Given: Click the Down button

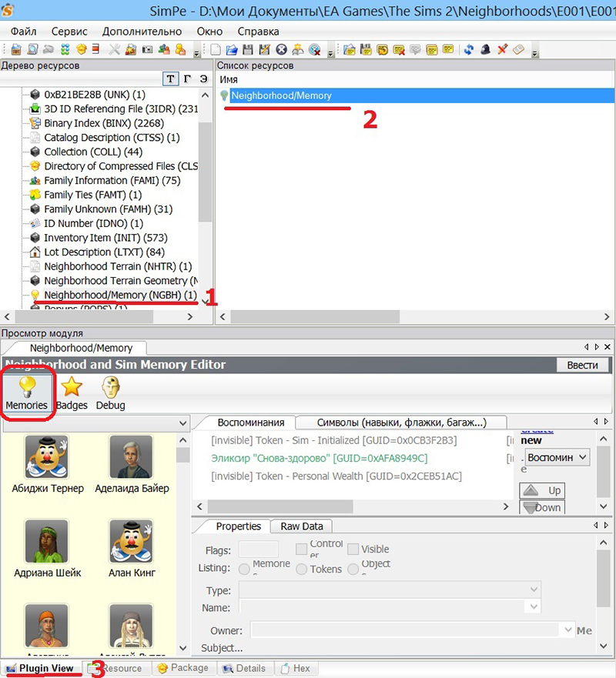Looking at the screenshot, I should [x=542, y=507].
